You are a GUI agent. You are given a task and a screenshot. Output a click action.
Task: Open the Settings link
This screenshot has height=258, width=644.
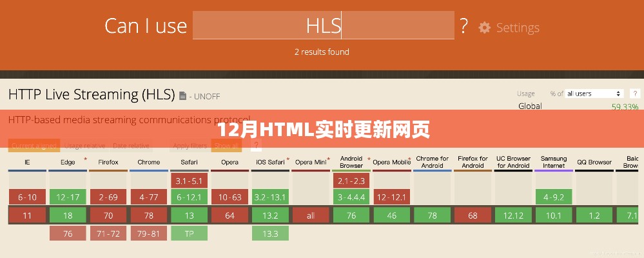(x=518, y=28)
